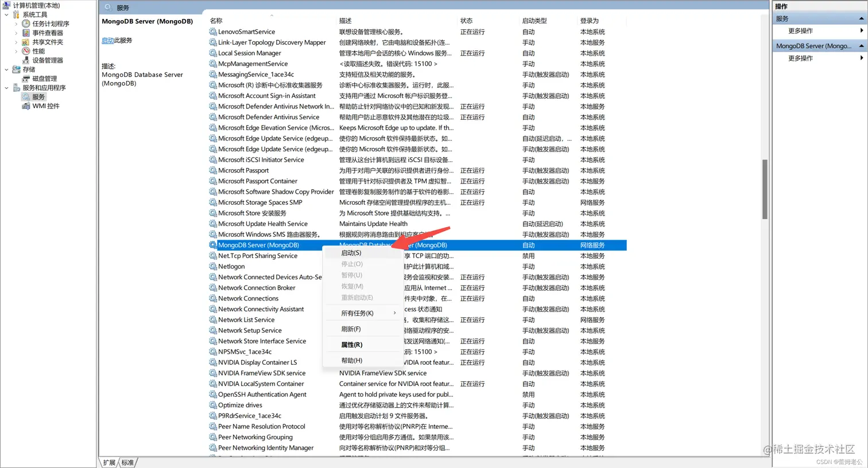Select the Link-Layer Topology Discovery Mapper row
This screenshot has width=868, height=468.
pyautogui.click(x=417, y=42)
